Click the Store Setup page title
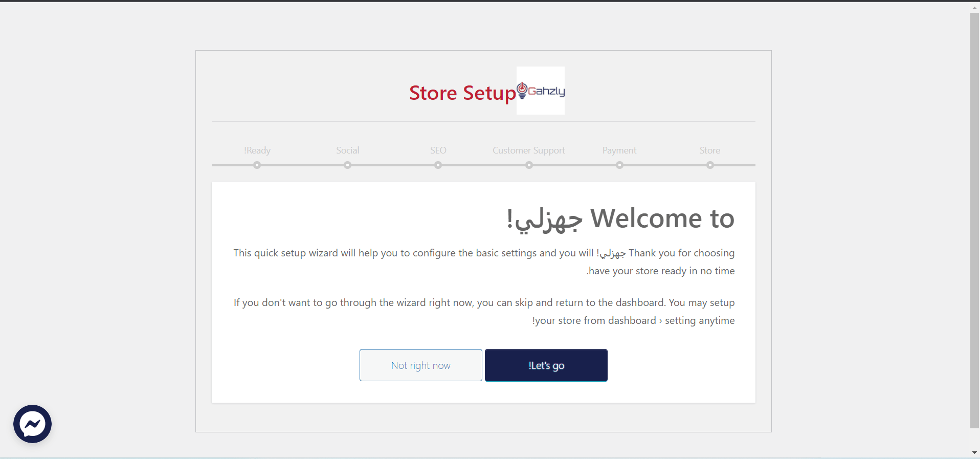This screenshot has width=980, height=459. [462, 93]
